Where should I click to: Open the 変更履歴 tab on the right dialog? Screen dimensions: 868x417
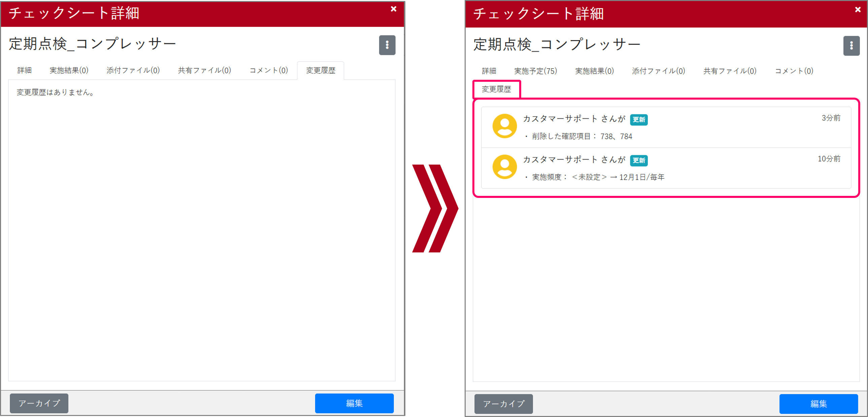pos(496,89)
